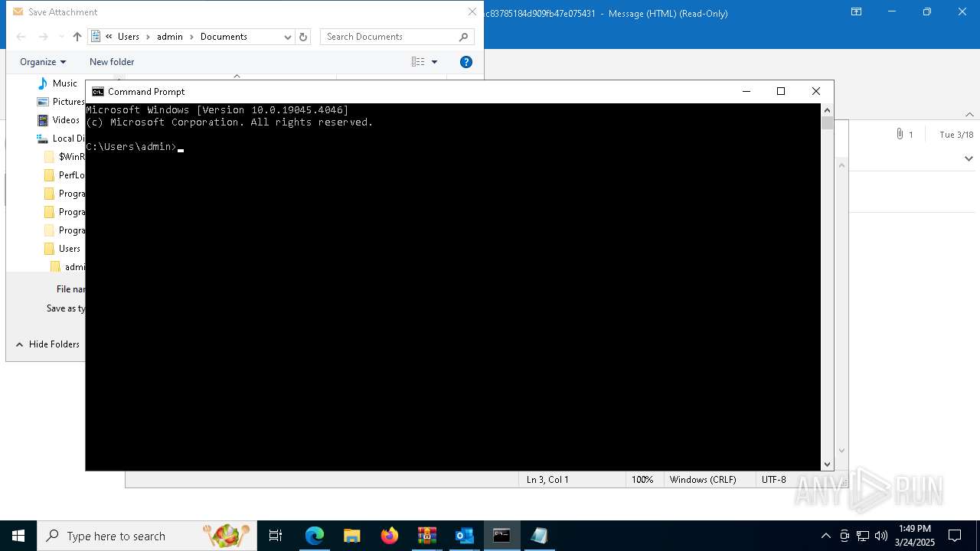Image resolution: width=980 pixels, height=551 pixels.
Task: Launch Firefox from taskbar
Action: (x=390, y=536)
